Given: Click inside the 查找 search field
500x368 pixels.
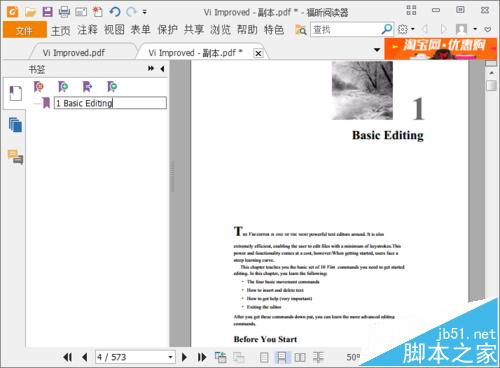Looking at the screenshot, I should [346, 29].
